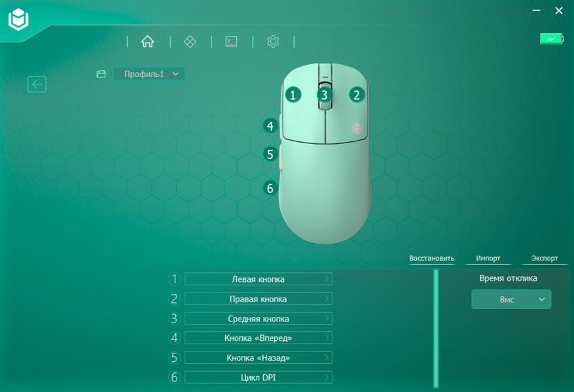Select mouse button marker 6 on mouse
Viewport: 574px width, 392px height.
270,188
